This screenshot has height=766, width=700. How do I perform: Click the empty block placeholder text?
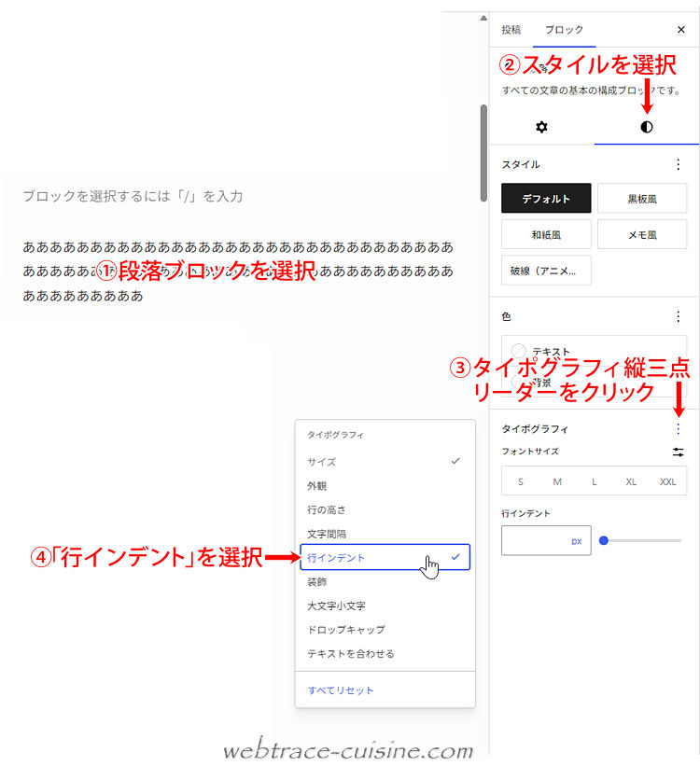(133, 196)
